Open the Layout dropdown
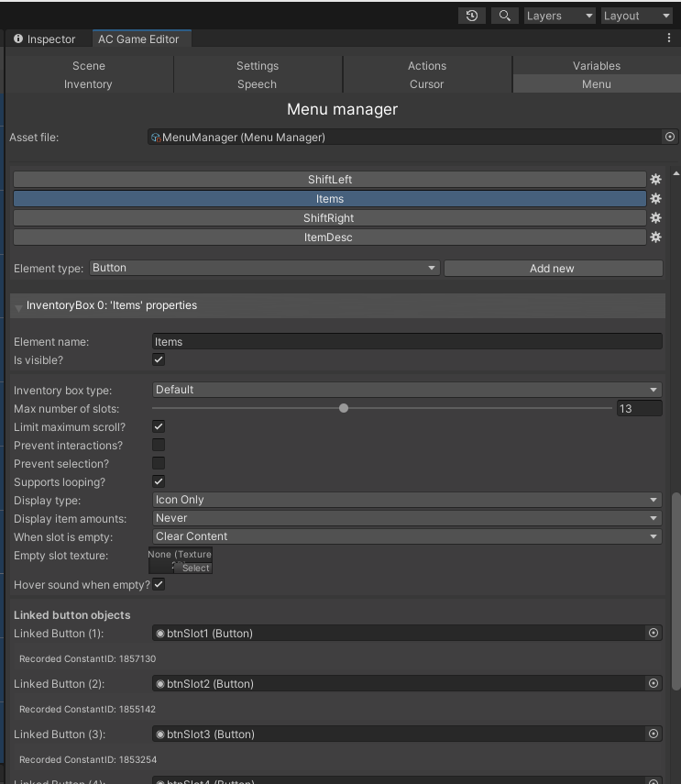 click(636, 16)
